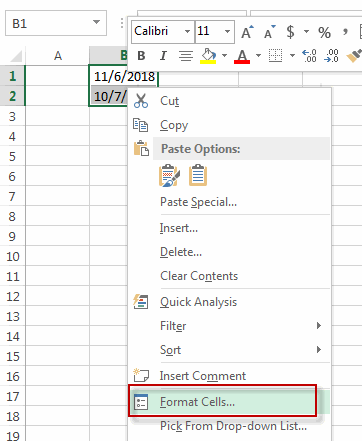
Task: Select row 10 header
Action: click(12, 256)
